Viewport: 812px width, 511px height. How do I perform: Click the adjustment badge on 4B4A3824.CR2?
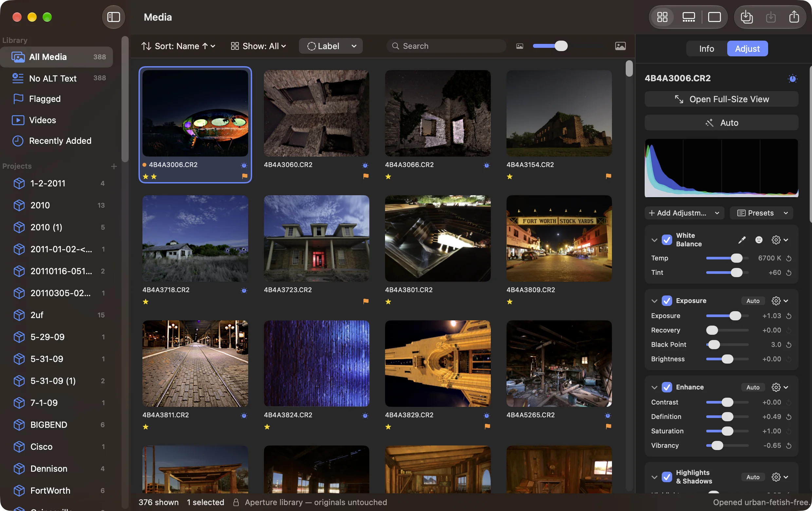pos(365,416)
